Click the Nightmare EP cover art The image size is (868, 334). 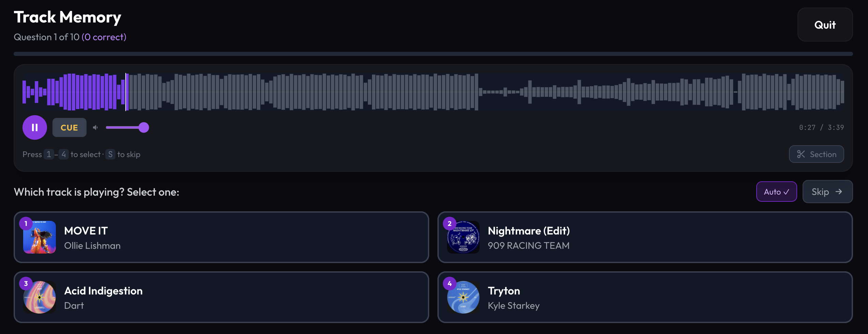click(463, 238)
